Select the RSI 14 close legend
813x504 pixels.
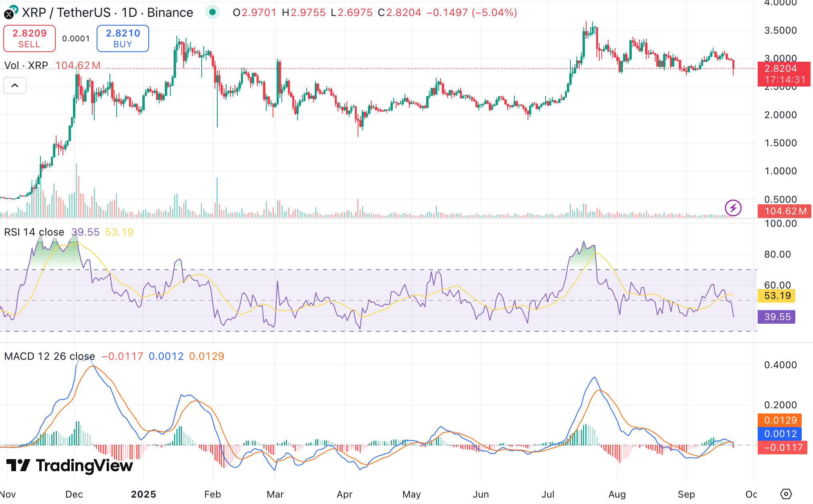coord(34,232)
